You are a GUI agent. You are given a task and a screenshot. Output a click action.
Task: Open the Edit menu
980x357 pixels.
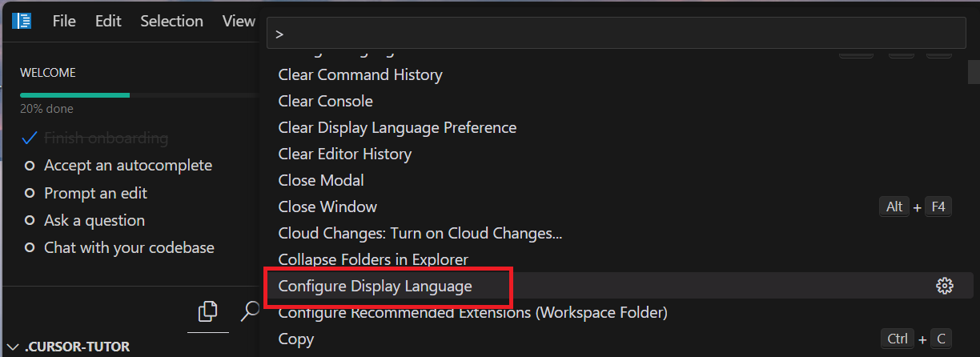click(108, 22)
